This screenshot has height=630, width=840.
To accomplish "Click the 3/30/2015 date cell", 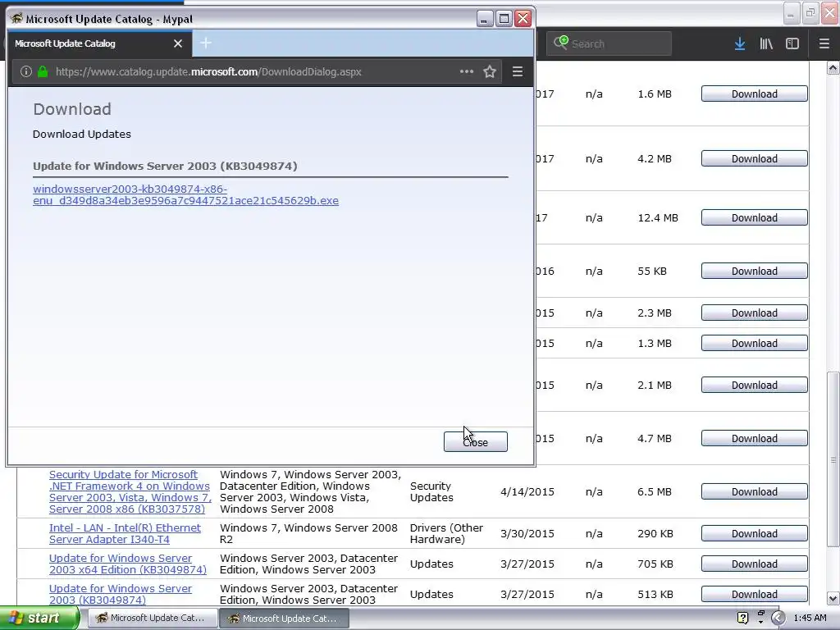I will tap(527, 533).
